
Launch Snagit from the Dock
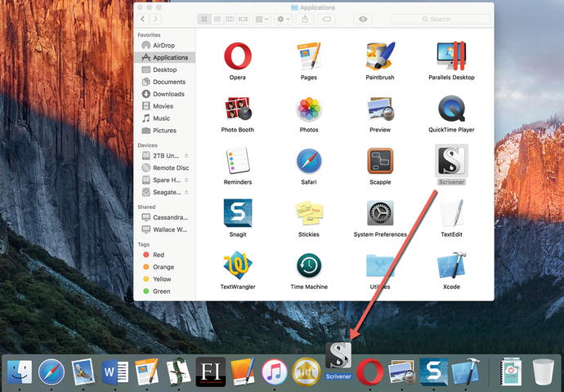pyautogui.click(x=434, y=372)
